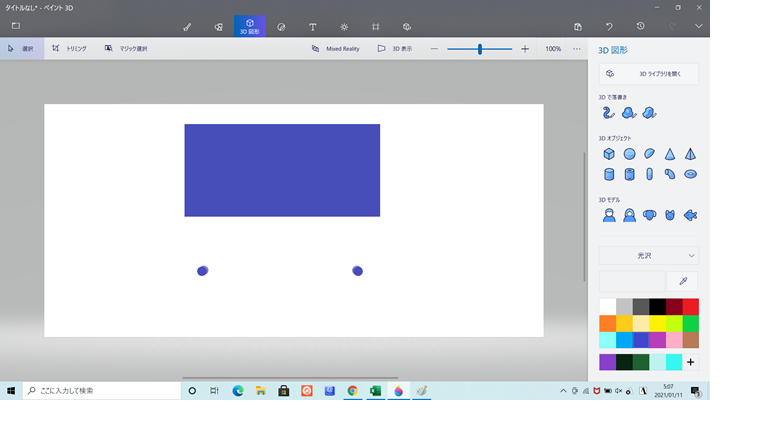Toggle 3D view mode
Viewport: 760px width, 428px height.
tap(395, 48)
